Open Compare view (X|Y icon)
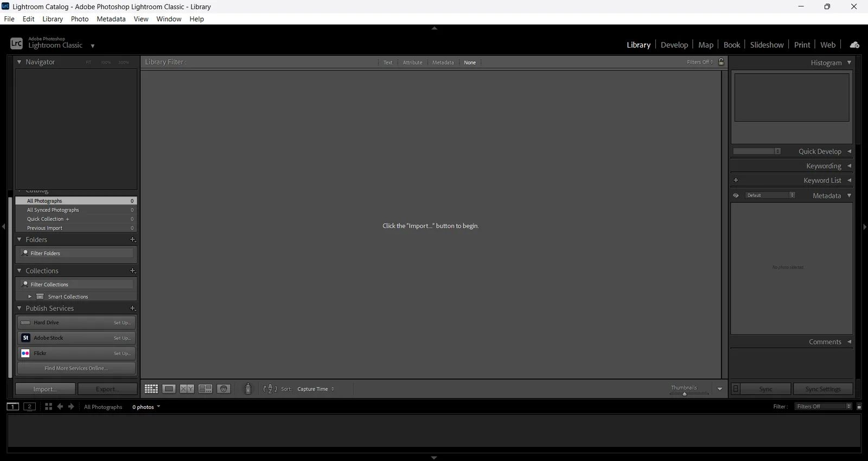The width and height of the screenshot is (868, 461). click(187, 389)
